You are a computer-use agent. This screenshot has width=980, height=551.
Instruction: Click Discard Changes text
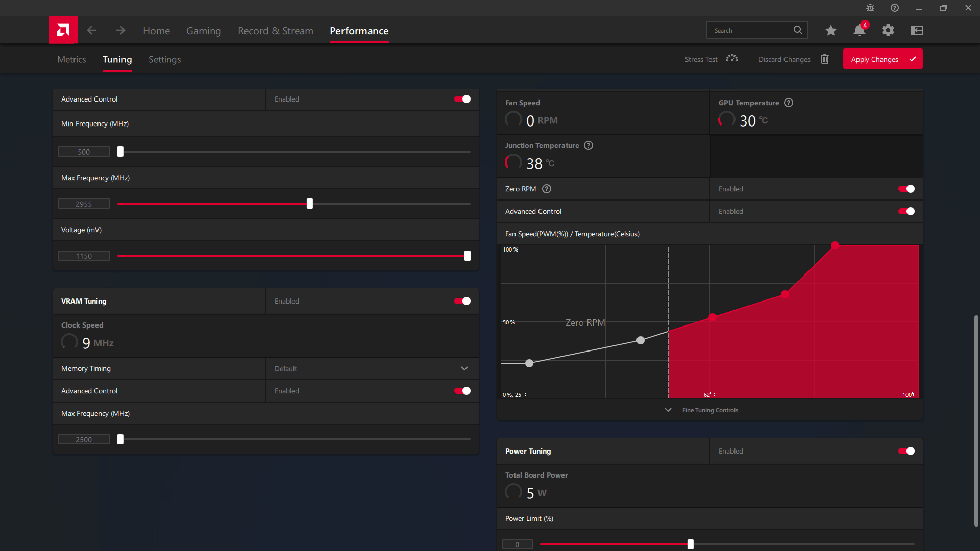tap(784, 59)
